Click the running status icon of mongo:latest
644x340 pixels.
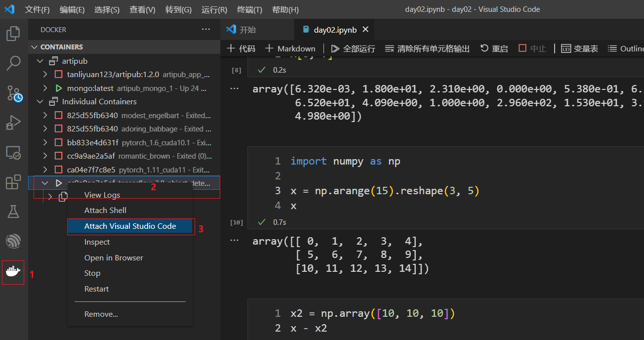point(59,88)
